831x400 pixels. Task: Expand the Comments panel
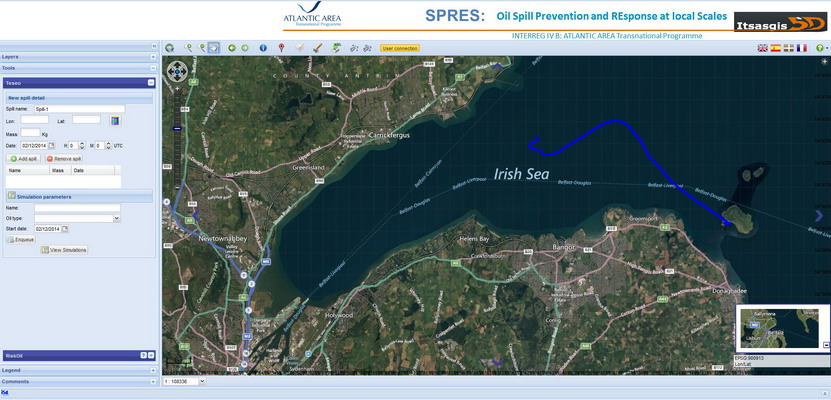point(152,381)
